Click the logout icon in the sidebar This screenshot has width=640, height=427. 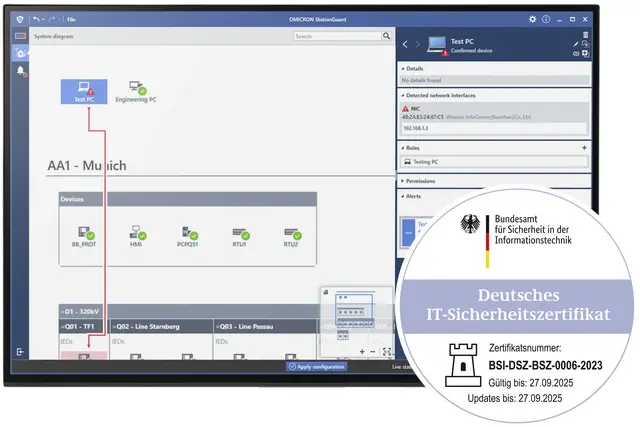20,351
